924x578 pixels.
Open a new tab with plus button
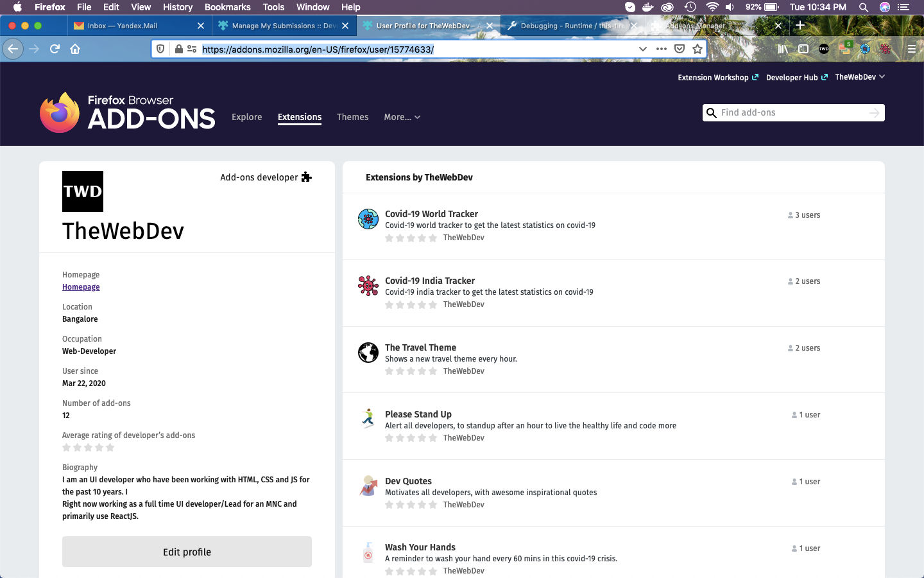pyautogui.click(x=800, y=25)
